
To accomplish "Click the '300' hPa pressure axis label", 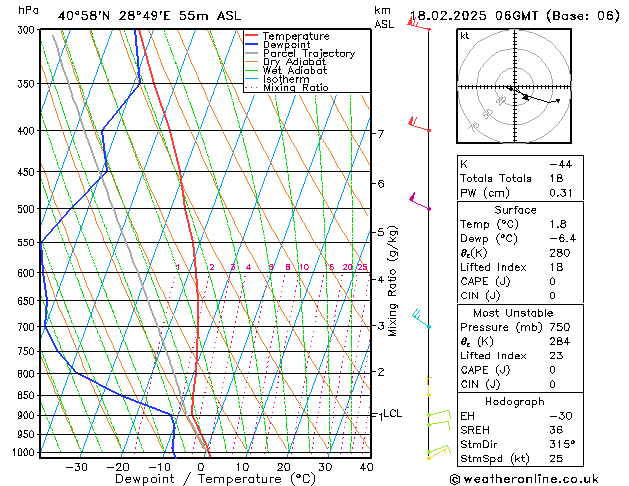I will click(x=26, y=30).
